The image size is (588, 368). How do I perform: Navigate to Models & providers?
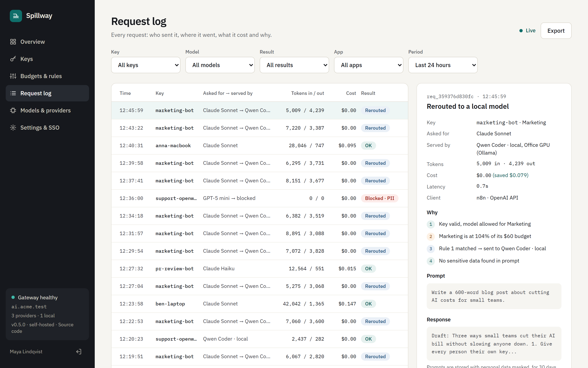[47, 110]
